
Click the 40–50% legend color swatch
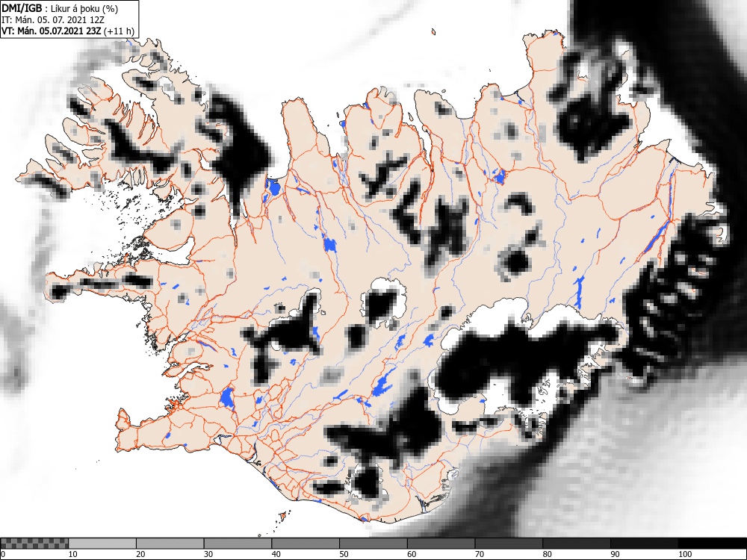[x=306, y=544]
